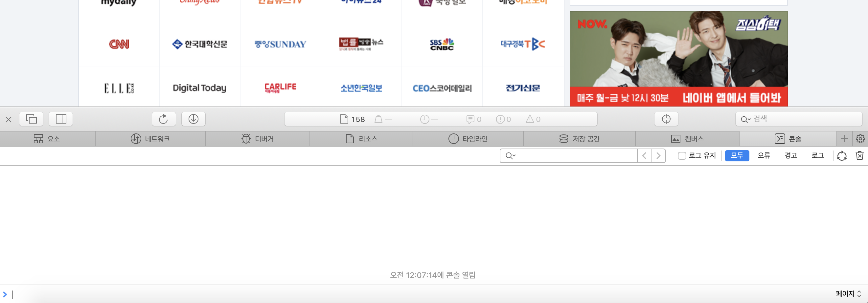Go to previous console search result
Viewport: 868px width, 303px height.
point(644,156)
